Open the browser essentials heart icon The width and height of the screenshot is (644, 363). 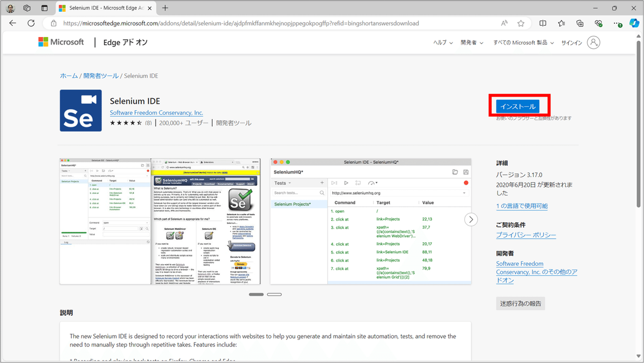pos(598,23)
